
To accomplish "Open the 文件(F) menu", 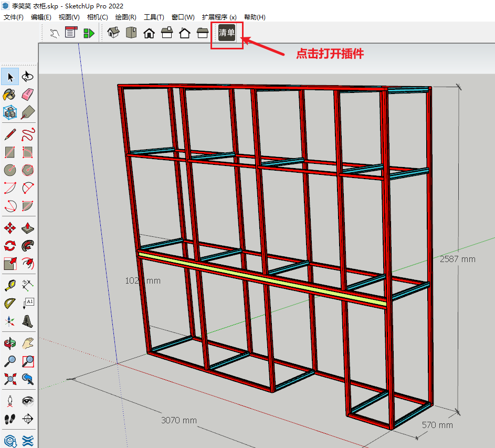I will (x=14, y=17).
